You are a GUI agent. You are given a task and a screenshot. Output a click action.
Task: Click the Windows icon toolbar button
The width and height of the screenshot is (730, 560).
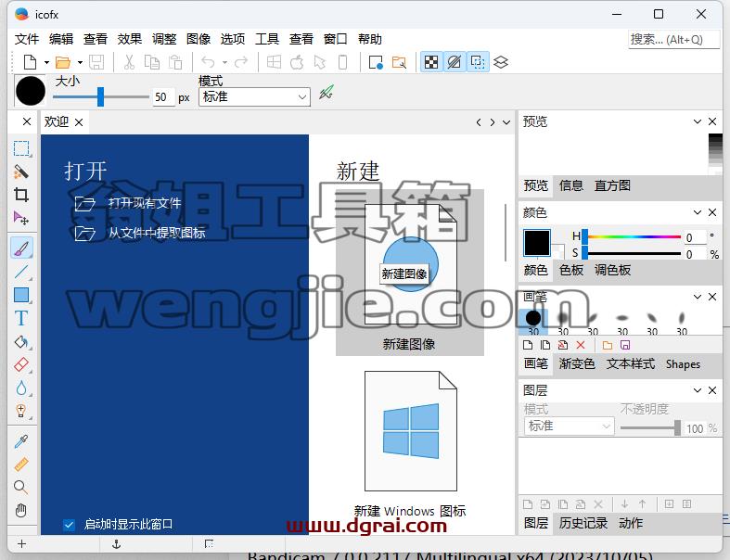(274, 62)
